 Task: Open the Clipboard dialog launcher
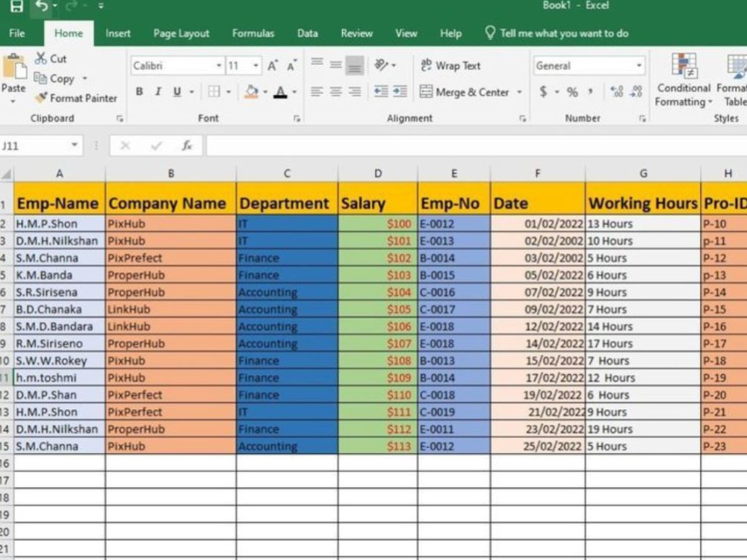tap(120, 119)
